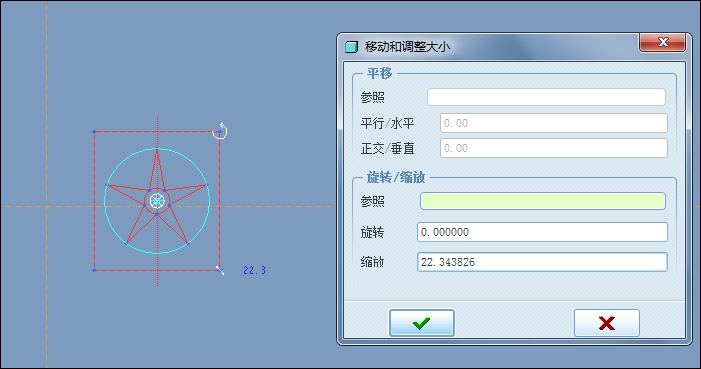Click the scale handle at bottom-right corner

click(220, 270)
